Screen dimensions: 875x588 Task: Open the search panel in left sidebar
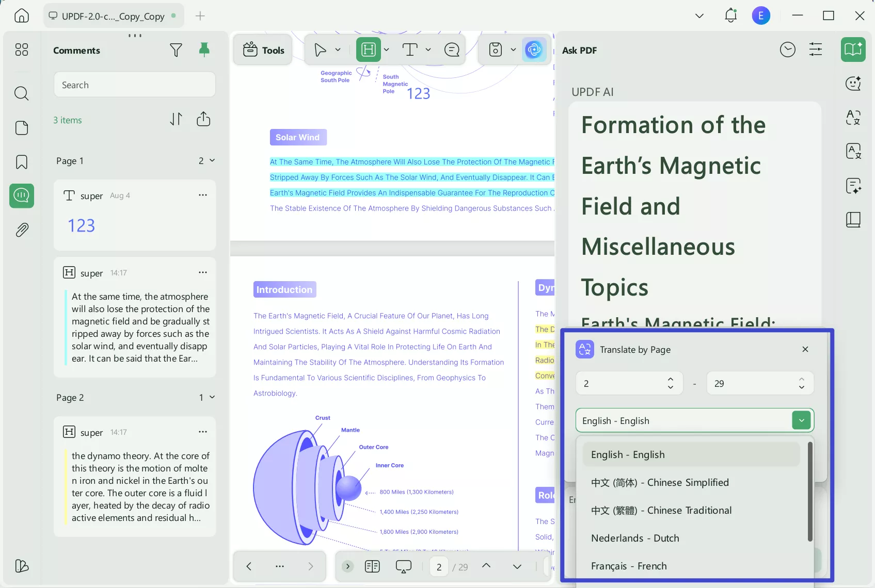tap(22, 93)
